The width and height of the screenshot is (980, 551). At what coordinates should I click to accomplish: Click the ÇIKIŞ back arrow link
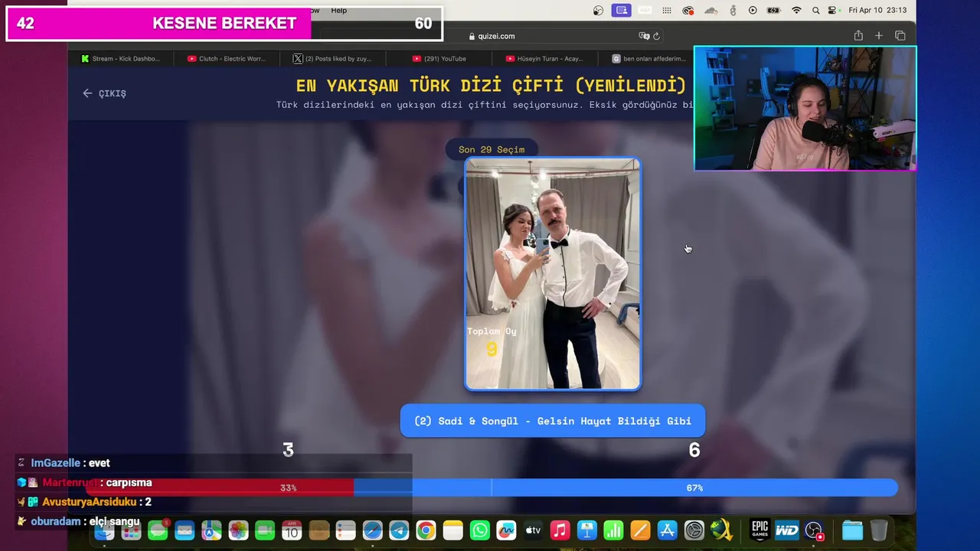(x=104, y=93)
